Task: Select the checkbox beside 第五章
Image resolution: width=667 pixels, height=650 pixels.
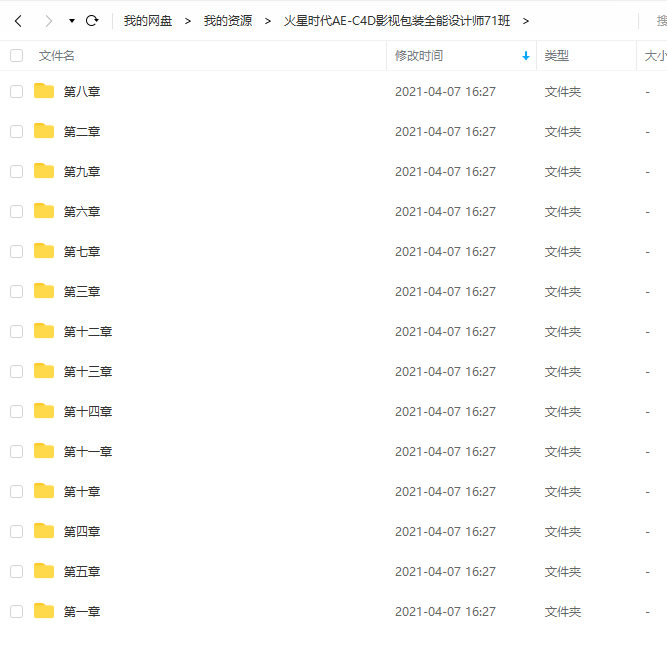Action: tap(16, 571)
